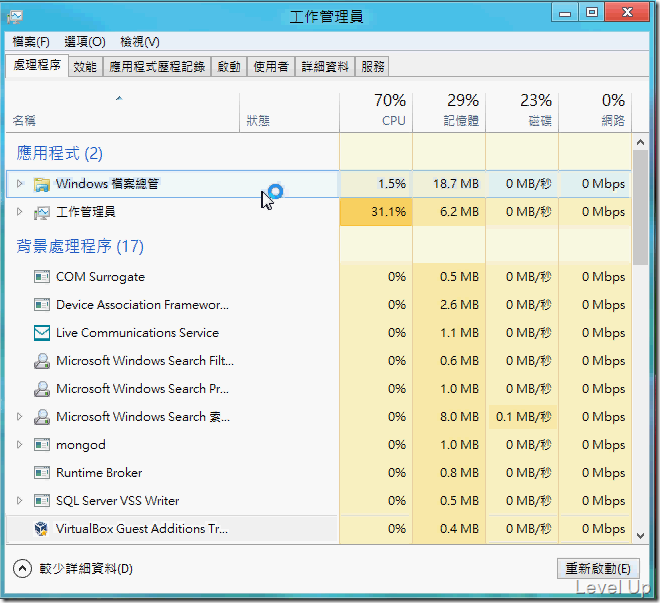The width and height of the screenshot is (660, 603).
Task: Click the Microsoft Windows Search Filt... icon
Action: (x=42, y=361)
